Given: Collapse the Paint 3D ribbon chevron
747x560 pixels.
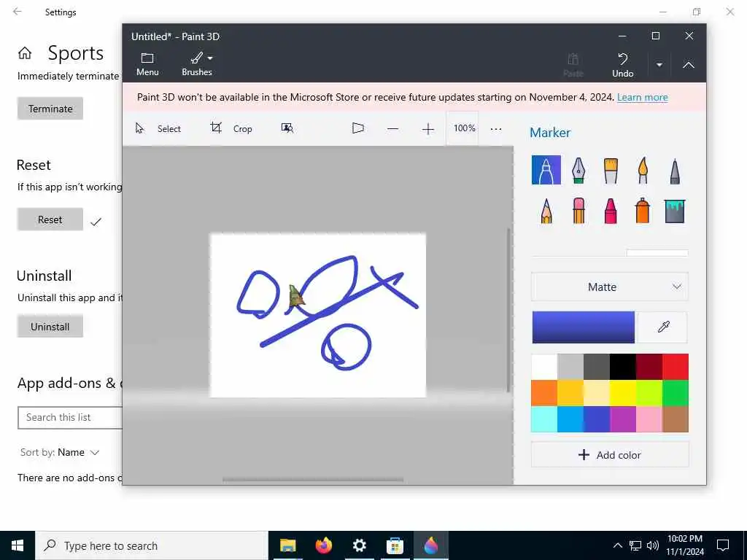Looking at the screenshot, I should [x=688, y=65].
